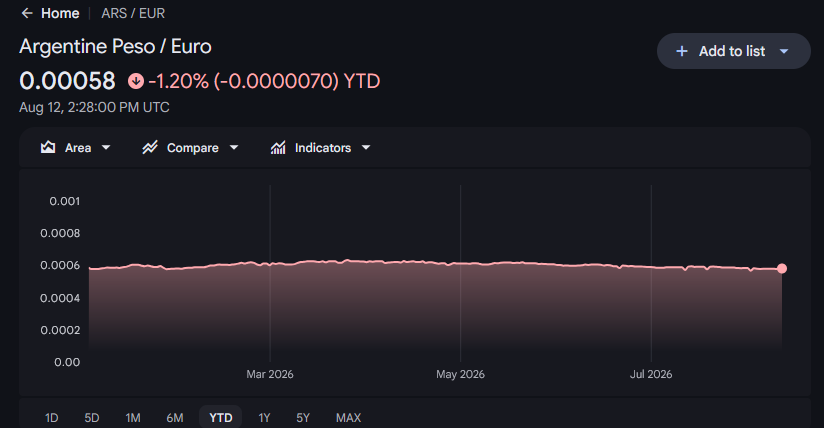Click the Area chart type label

tap(78, 148)
